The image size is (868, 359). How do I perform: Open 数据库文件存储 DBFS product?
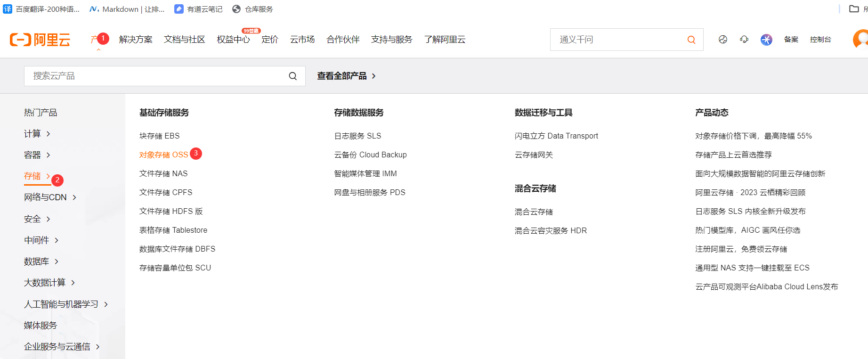click(x=178, y=249)
